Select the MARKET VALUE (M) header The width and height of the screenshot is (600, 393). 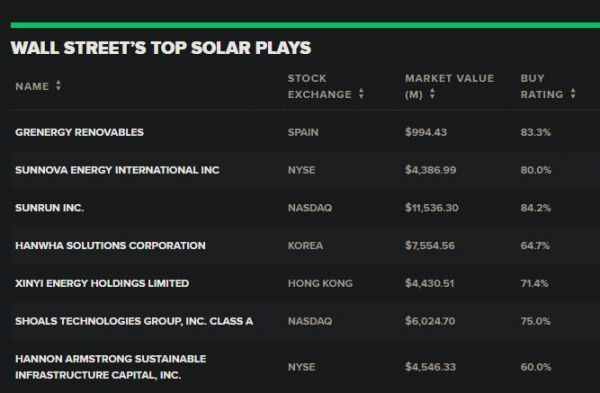(x=449, y=86)
